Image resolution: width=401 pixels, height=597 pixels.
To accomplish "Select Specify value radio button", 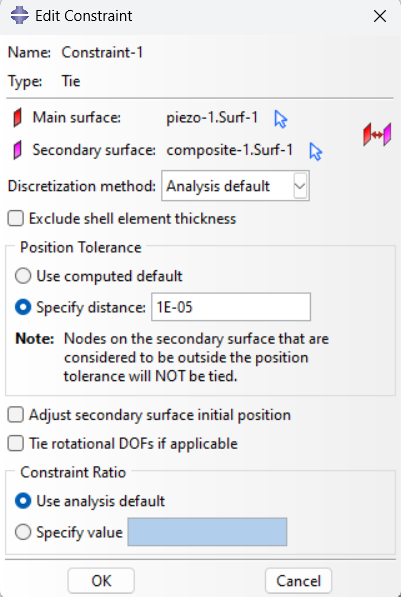I will pyautogui.click(x=23, y=532).
